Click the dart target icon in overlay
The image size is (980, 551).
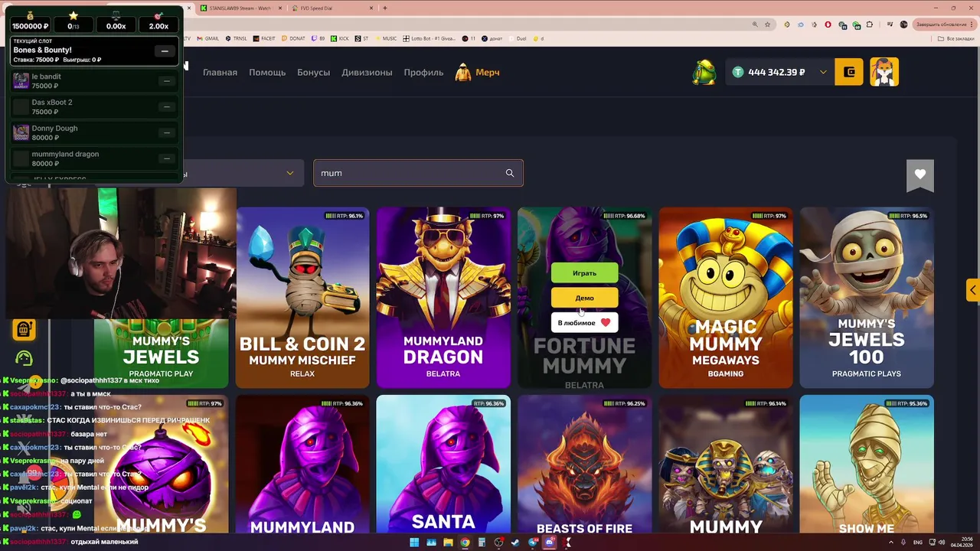(x=158, y=15)
